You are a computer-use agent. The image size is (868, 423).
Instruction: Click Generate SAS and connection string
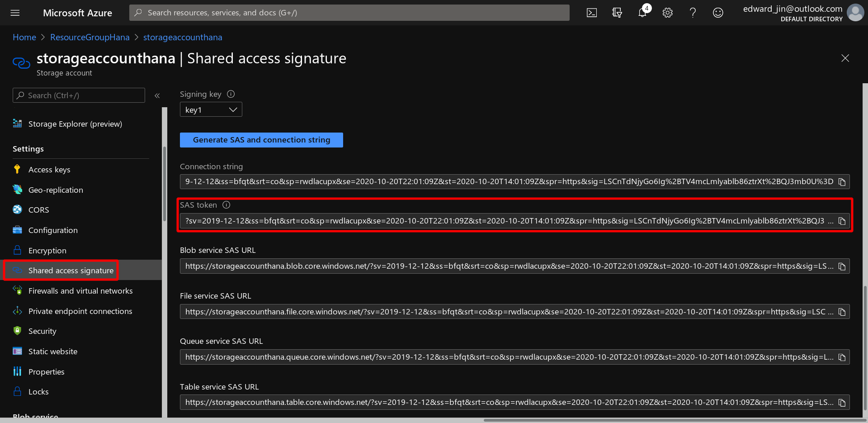point(261,140)
